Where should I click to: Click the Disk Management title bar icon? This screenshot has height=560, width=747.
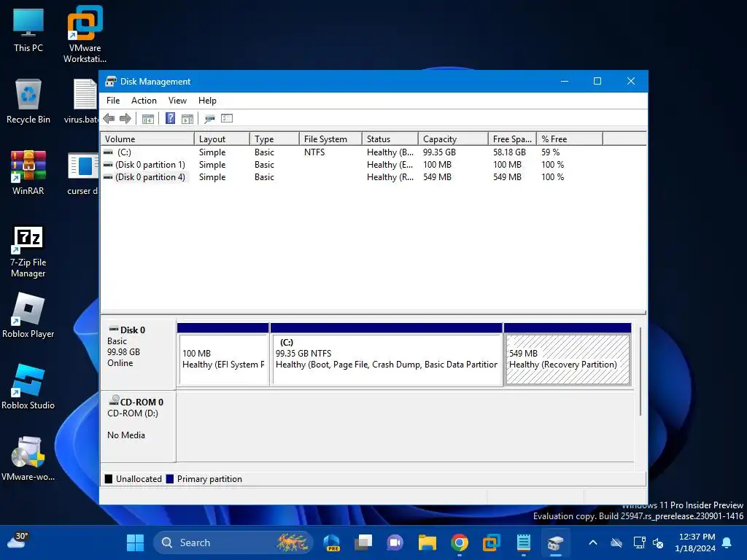click(111, 82)
